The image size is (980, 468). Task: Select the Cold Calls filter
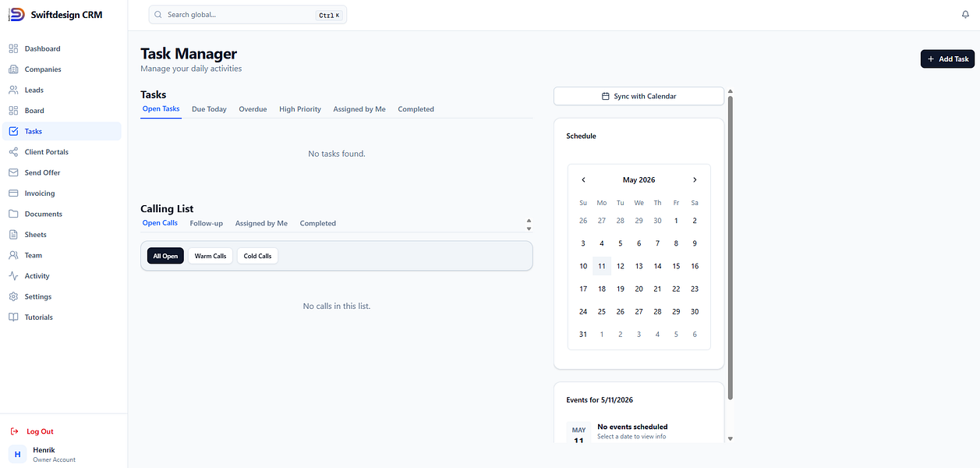(x=257, y=256)
